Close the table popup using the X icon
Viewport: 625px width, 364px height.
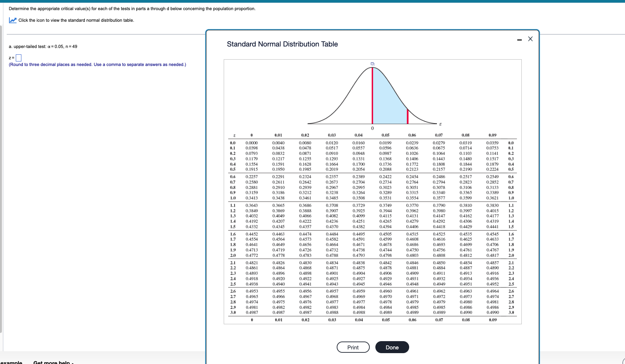pyautogui.click(x=530, y=39)
